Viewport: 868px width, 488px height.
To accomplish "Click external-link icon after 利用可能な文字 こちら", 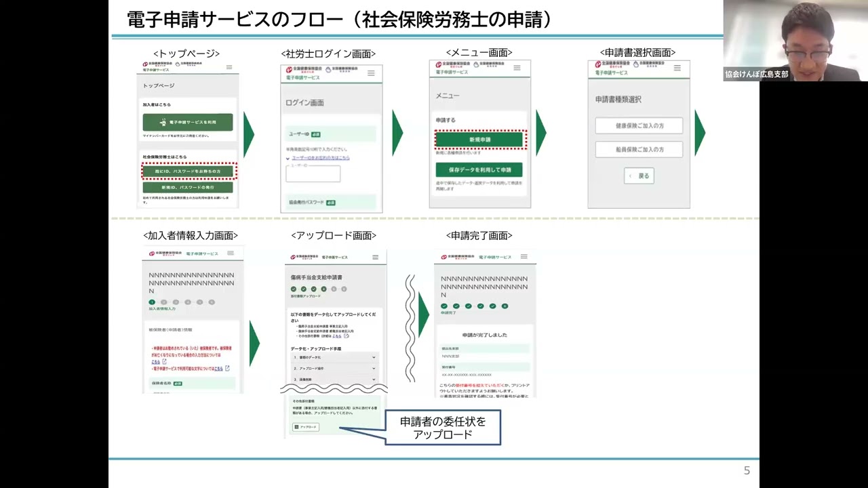I will [227, 368].
